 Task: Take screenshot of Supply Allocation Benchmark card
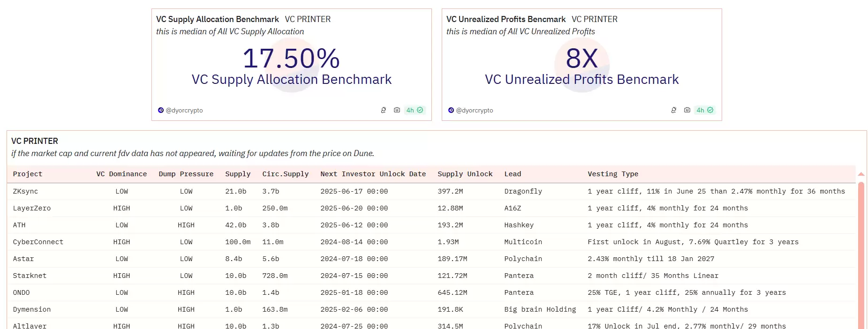tap(397, 110)
